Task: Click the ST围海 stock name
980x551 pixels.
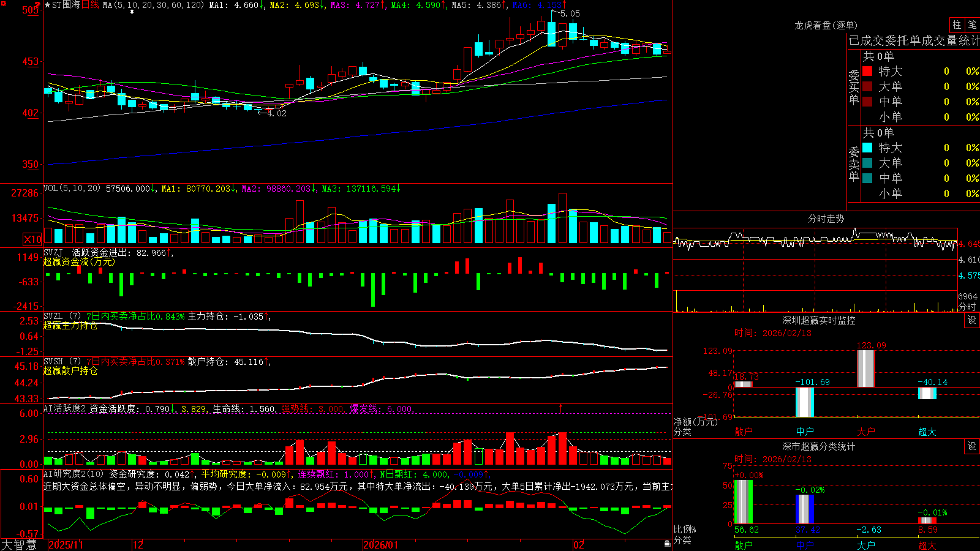Action: (x=66, y=5)
